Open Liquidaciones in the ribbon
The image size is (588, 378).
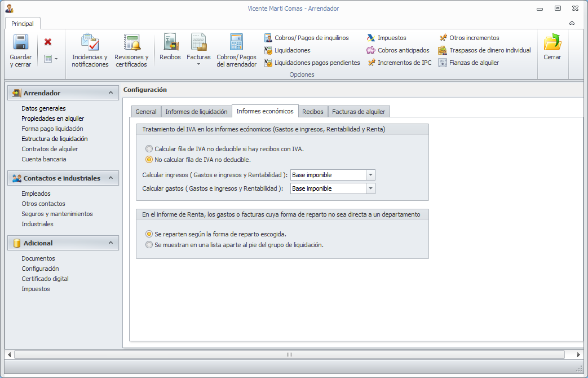[288, 50]
